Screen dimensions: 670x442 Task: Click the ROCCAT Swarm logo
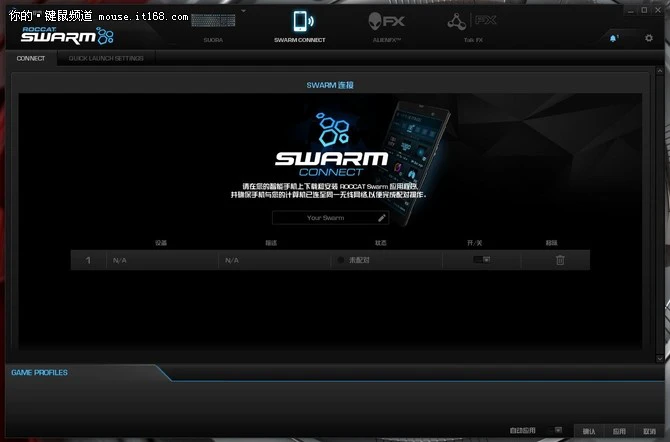pyautogui.click(x=67, y=35)
